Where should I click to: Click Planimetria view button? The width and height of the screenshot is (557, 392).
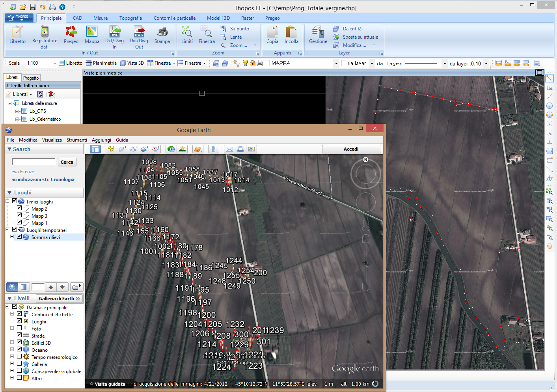[101, 63]
